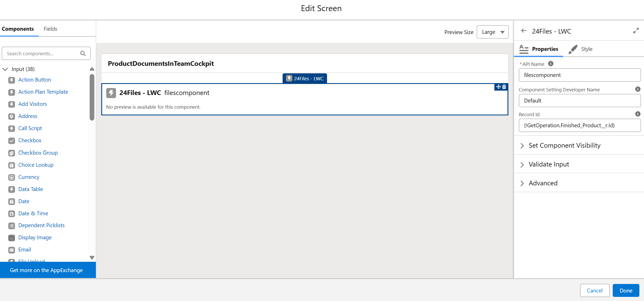Expand the Advanced section
Viewport: 644px width, 301px height.
point(522,183)
